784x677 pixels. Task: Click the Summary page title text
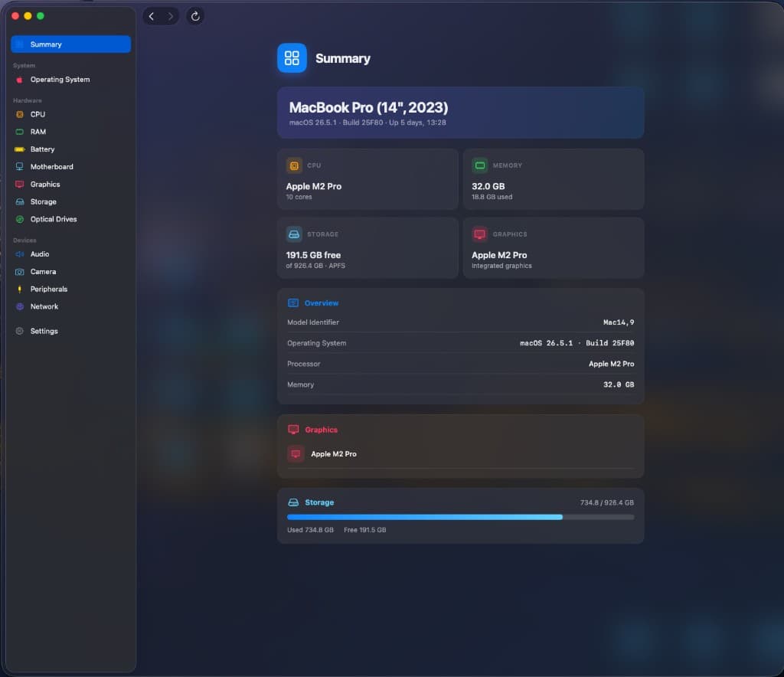(342, 58)
